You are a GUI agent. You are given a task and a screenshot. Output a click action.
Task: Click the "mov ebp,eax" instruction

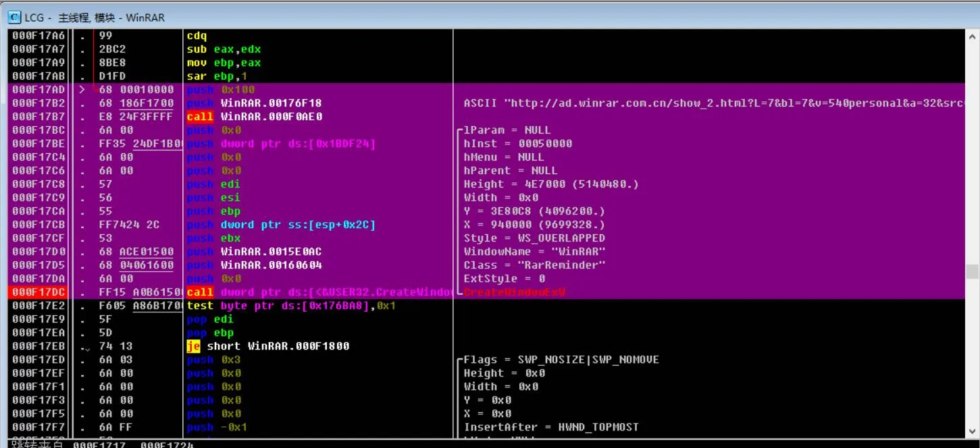(224, 63)
